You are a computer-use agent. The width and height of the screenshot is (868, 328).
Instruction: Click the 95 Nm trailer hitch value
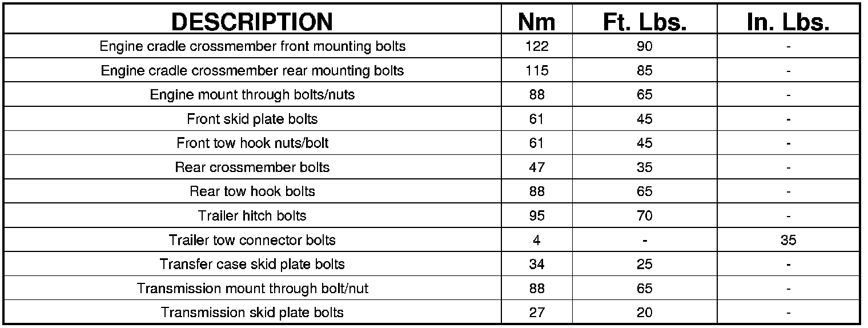(x=536, y=216)
